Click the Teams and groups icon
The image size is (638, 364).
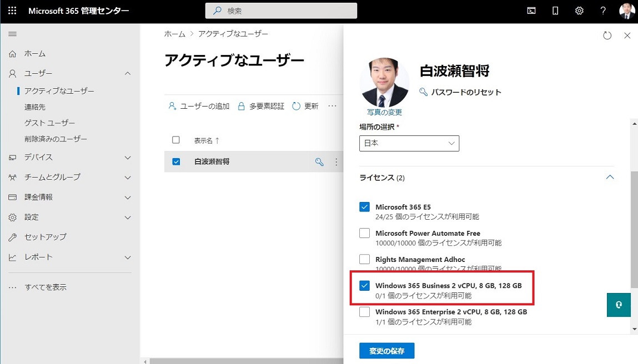tap(13, 178)
